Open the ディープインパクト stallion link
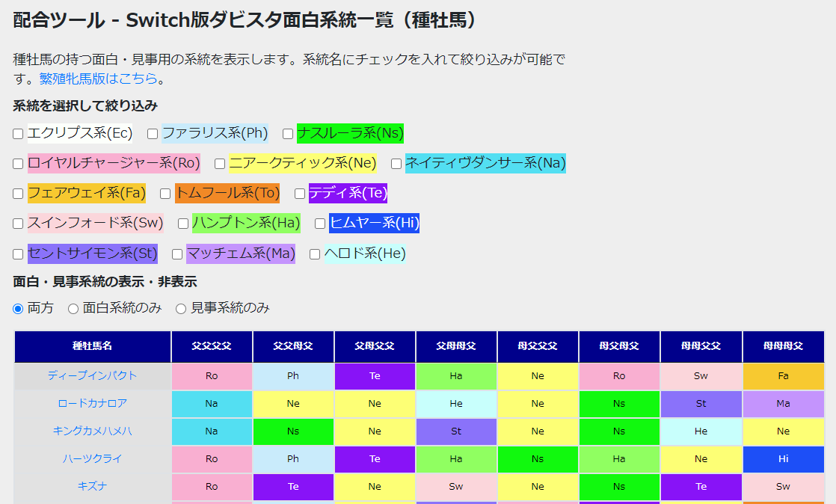This screenshot has height=504, width=836. 92,375
